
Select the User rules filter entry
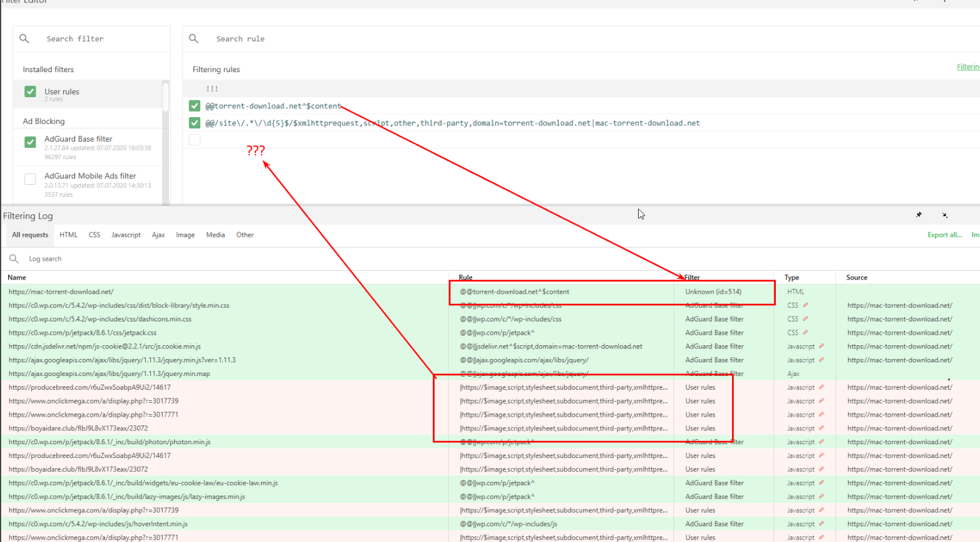point(88,94)
